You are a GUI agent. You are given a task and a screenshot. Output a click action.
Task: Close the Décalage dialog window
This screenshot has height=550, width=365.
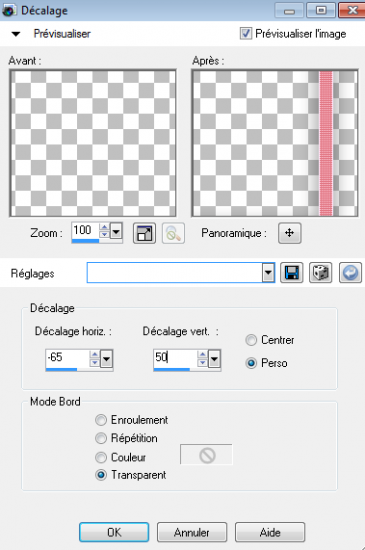point(352,11)
